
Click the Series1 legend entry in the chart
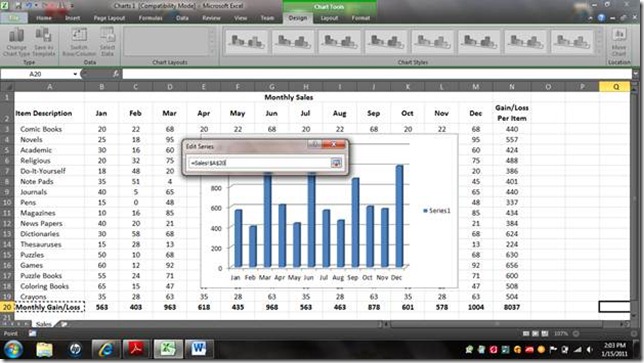click(x=437, y=211)
